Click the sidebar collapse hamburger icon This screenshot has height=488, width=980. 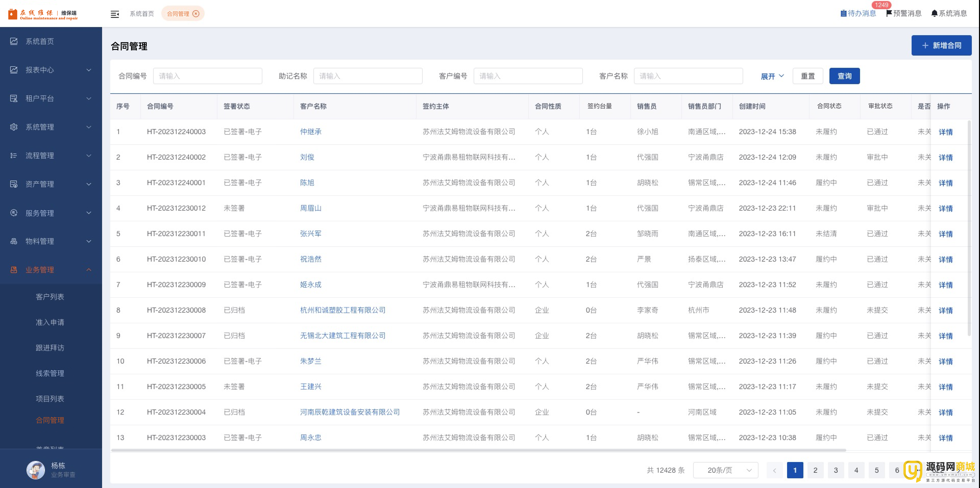click(x=115, y=14)
